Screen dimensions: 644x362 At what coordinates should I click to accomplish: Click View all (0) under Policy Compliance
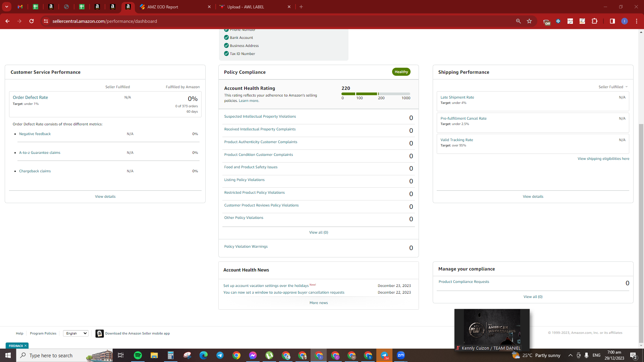[x=319, y=232]
